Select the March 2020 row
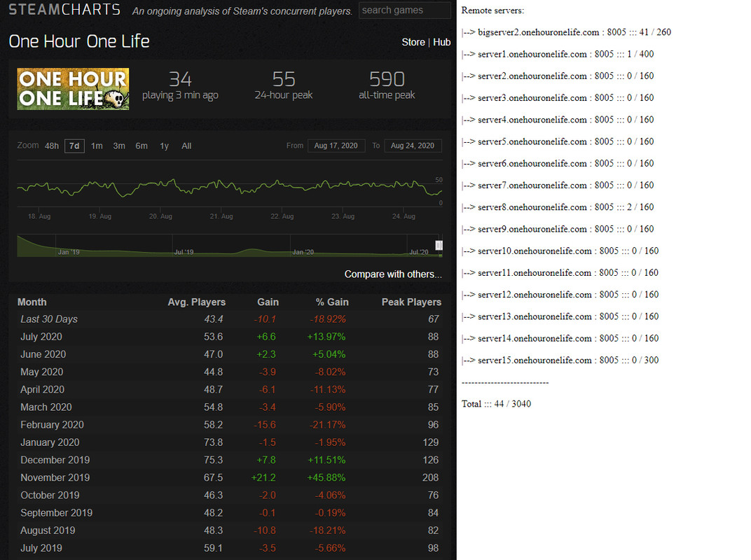Image resolution: width=751 pixels, height=560 pixels. [x=229, y=407]
